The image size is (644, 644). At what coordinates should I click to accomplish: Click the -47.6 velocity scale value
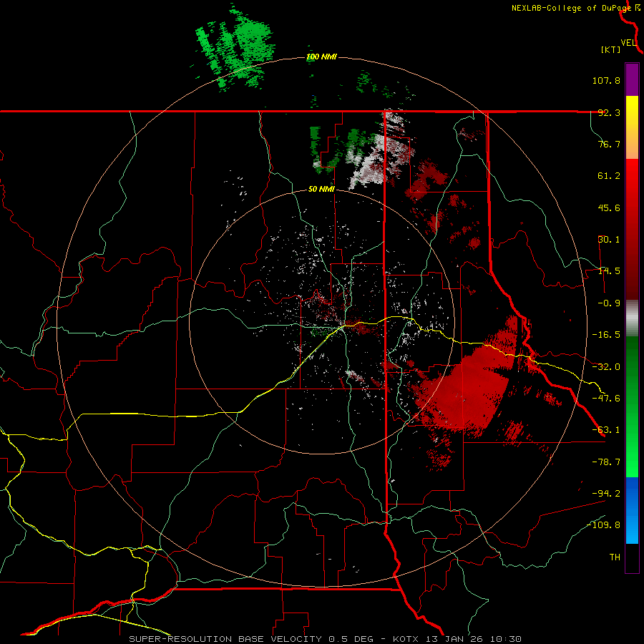coord(606,399)
